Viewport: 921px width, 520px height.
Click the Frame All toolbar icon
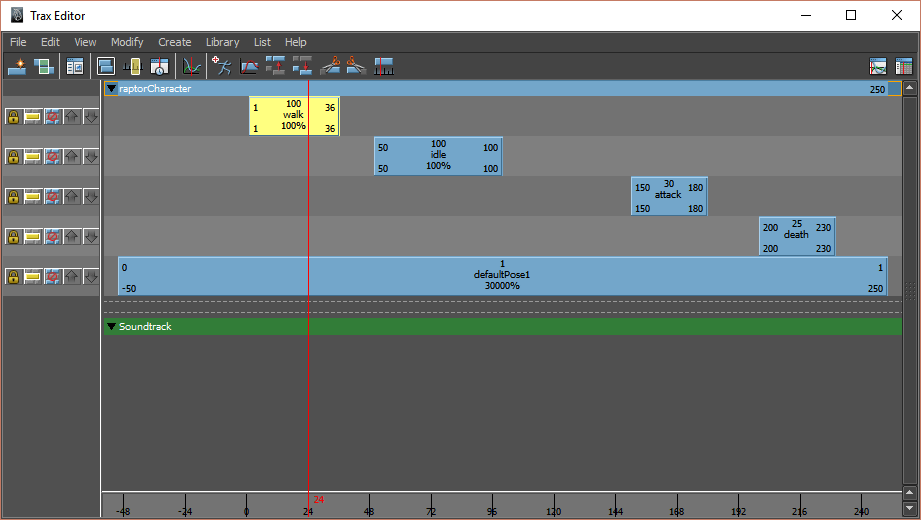pyautogui.click(x=106, y=67)
